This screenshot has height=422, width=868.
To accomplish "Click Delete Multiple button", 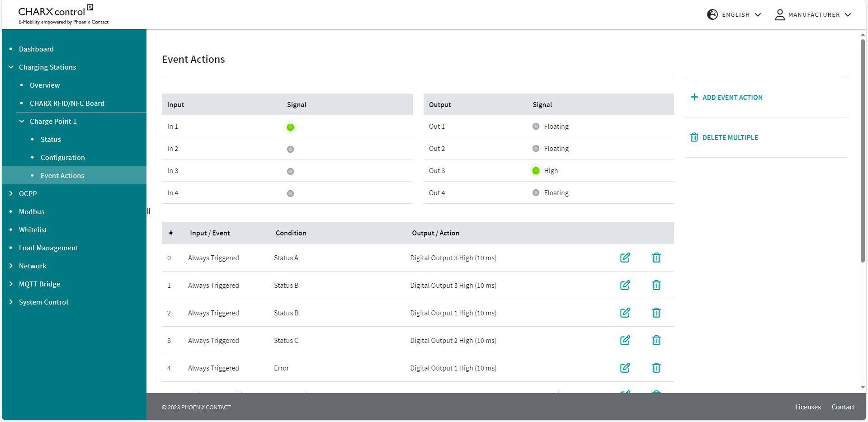I will click(724, 137).
